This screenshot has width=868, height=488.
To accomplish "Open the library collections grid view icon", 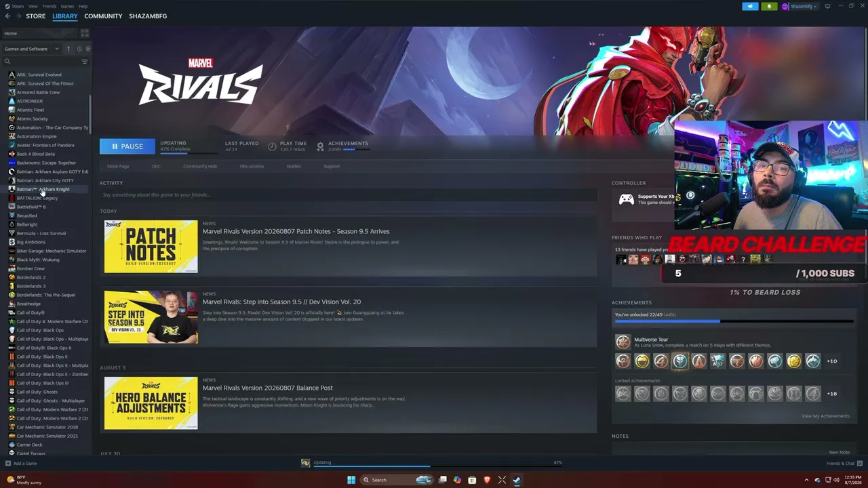I will pyautogui.click(x=85, y=33).
